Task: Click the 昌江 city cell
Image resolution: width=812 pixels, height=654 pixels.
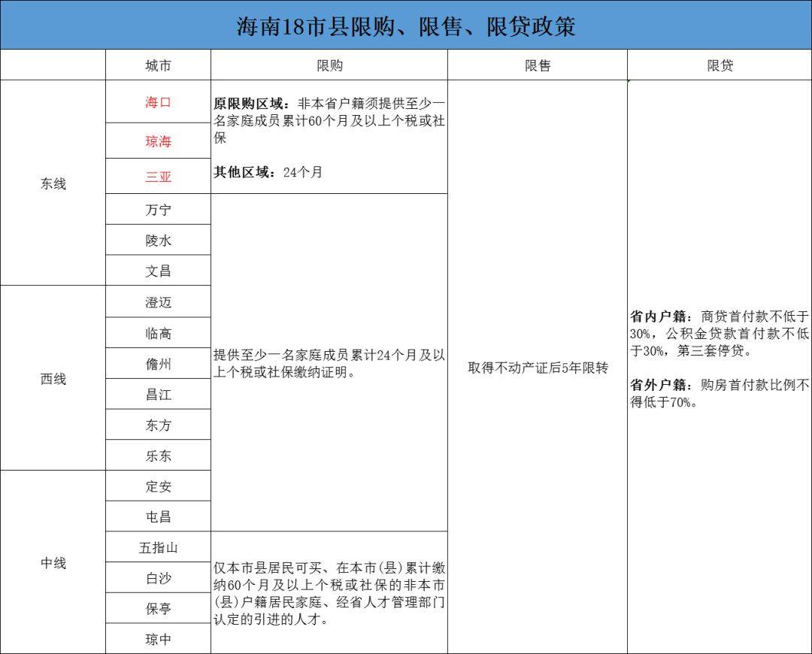Action: 159,394
